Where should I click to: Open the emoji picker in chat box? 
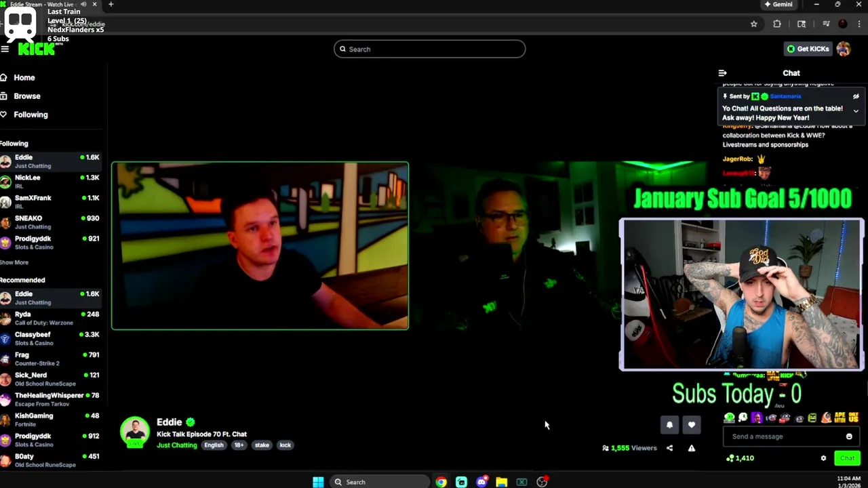point(848,436)
